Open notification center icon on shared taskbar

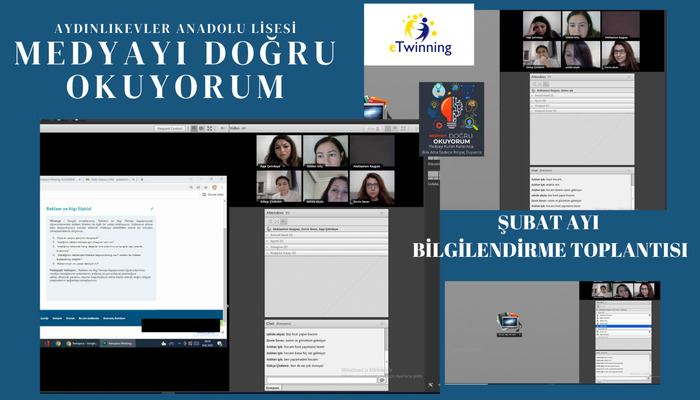(220, 343)
